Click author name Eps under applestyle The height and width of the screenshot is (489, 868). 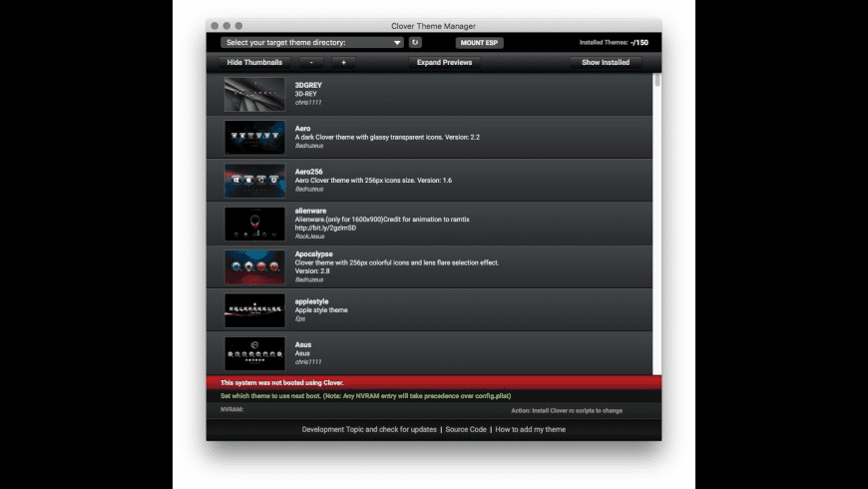[300, 319]
